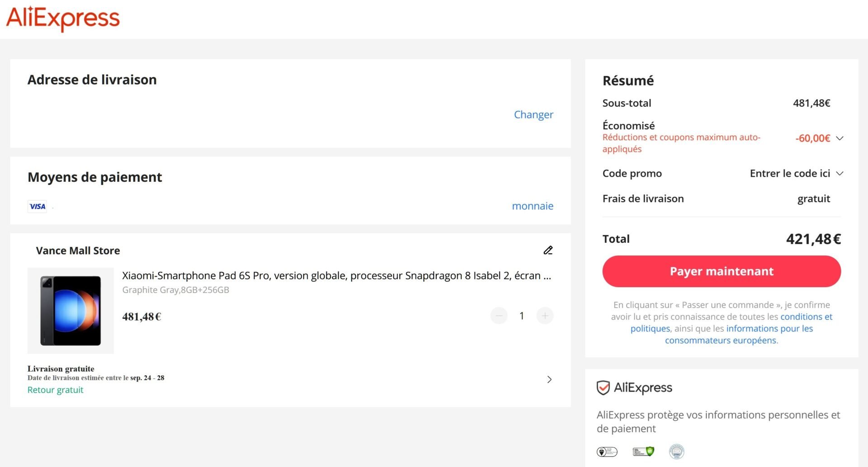The image size is (868, 467).
Task: Open the Xiaomi Pad 6S Pro product thumbnail
Action: (71, 311)
